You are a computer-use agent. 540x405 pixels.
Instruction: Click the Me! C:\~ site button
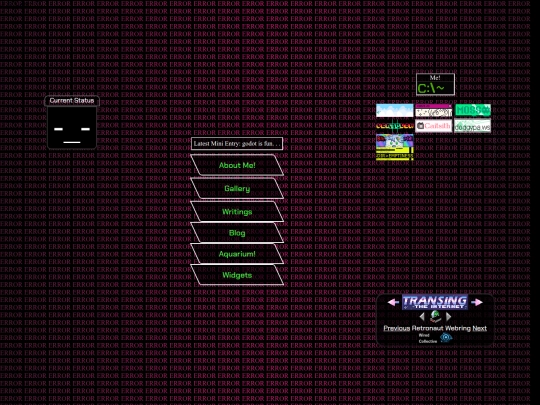pyautogui.click(x=435, y=84)
